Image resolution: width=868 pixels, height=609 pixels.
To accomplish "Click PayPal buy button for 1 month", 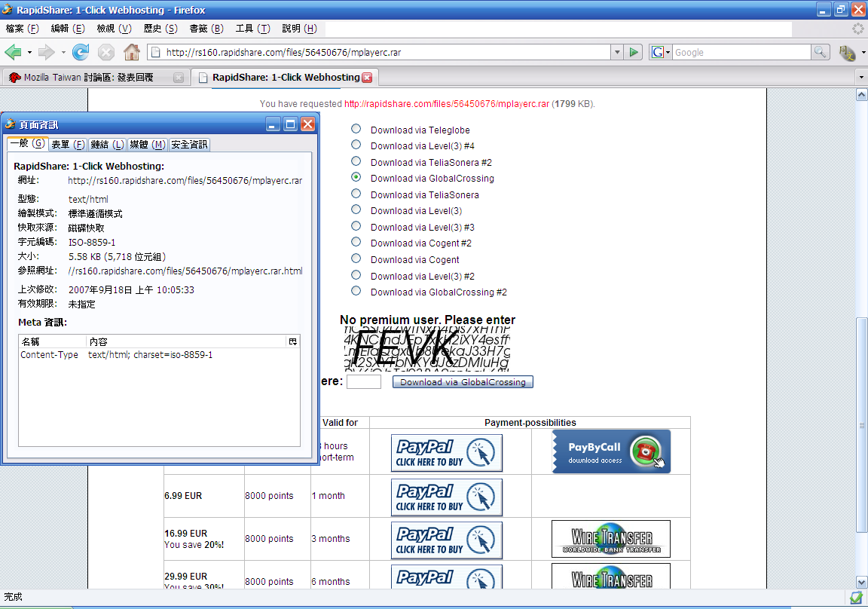I will point(447,497).
